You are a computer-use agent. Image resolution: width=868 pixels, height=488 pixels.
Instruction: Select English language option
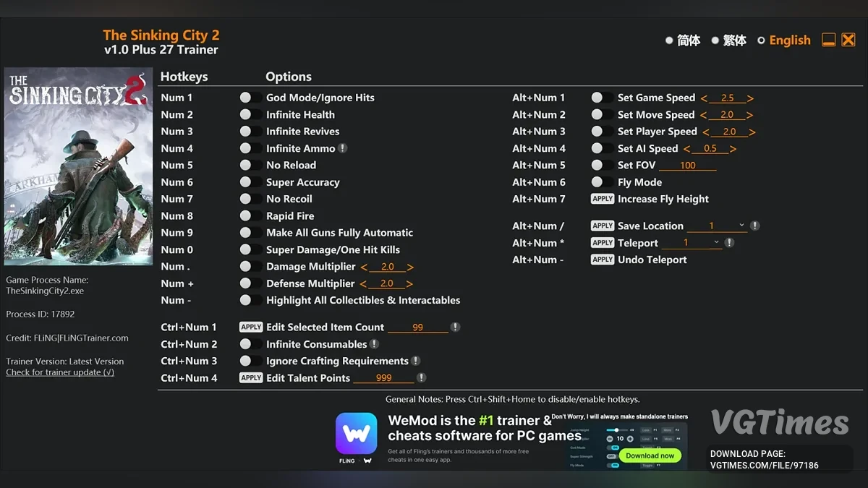coord(783,40)
